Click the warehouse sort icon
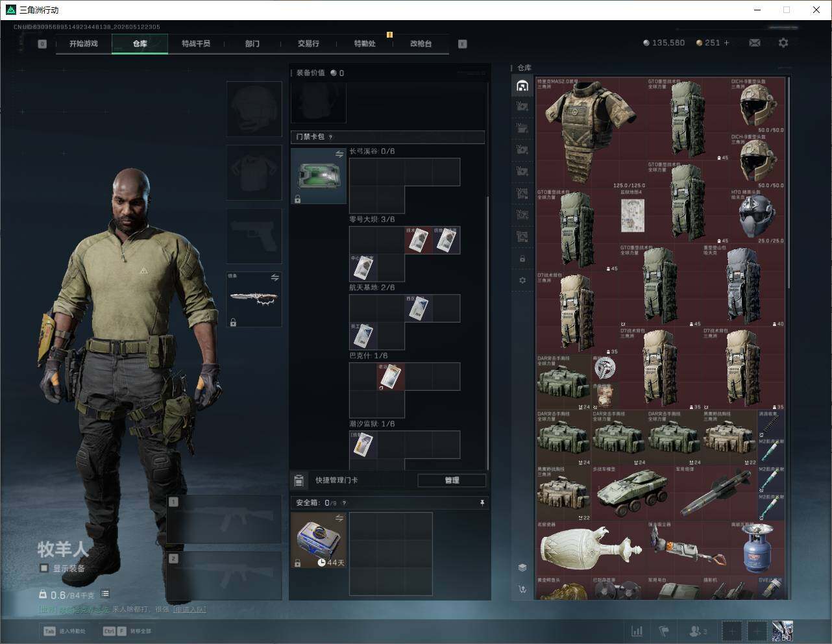This screenshot has height=644, width=832. 522,589
